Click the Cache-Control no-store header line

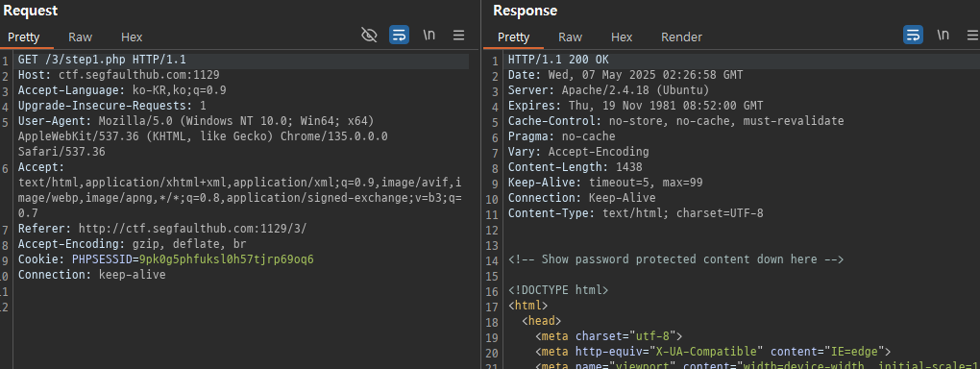pyautogui.click(x=676, y=121)
